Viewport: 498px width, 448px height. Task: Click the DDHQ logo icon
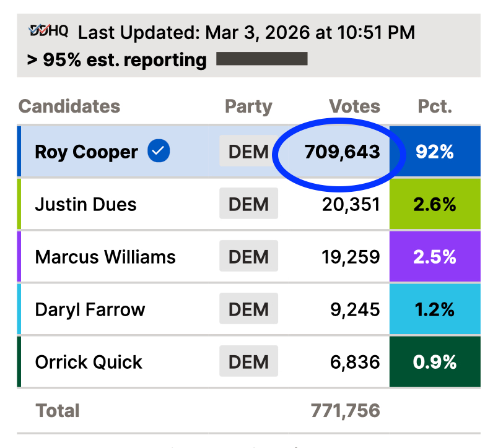pyautogui.click(x=49, y=31)
